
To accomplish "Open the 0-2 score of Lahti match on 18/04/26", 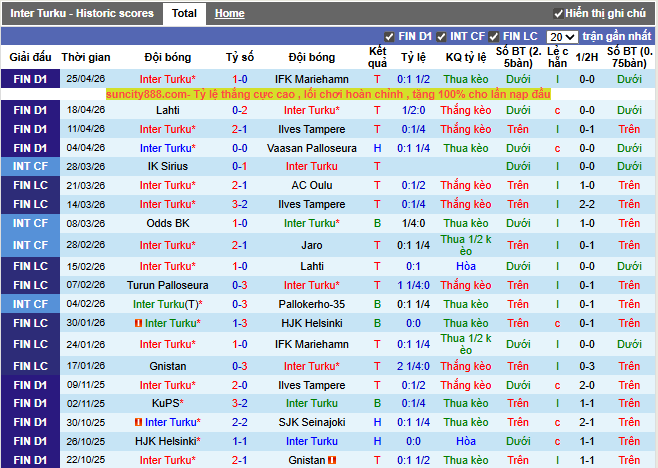I will pos(240,110).
